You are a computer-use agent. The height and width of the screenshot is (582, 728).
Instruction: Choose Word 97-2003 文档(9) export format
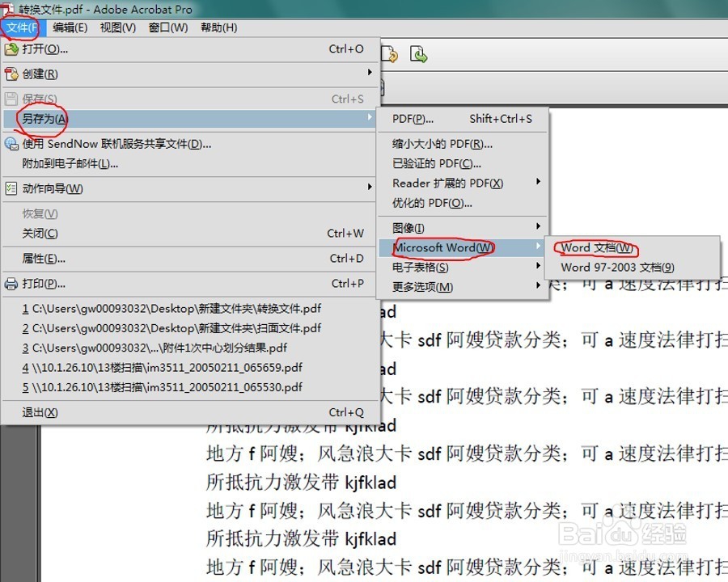click(x=632, y=268)
